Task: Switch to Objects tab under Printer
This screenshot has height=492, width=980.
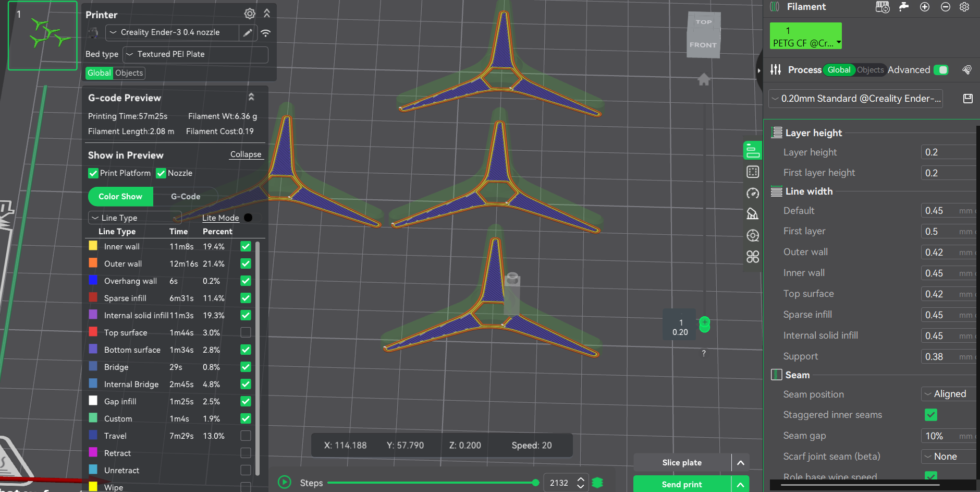Action: pyautogui.click(x=129, y=73)
